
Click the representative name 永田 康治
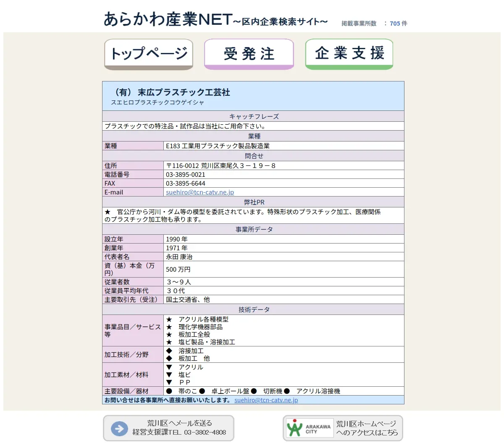point(179,257)
